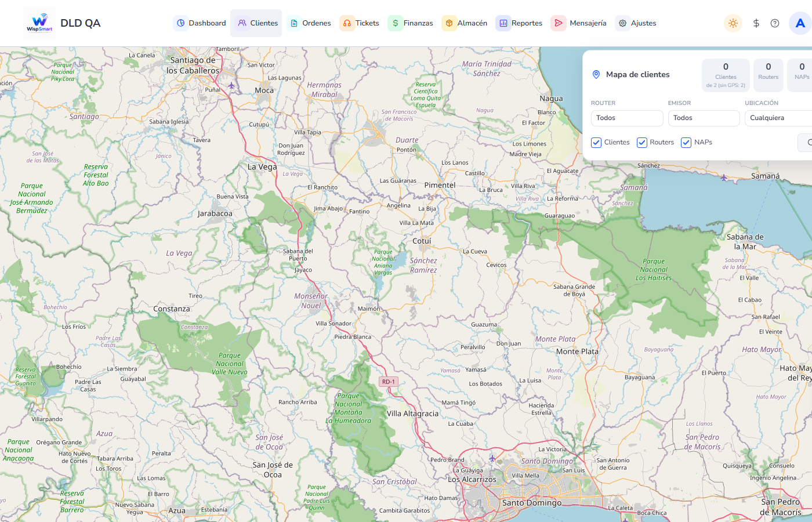
Task: Open the Almacén section
Action: (465, 23)
